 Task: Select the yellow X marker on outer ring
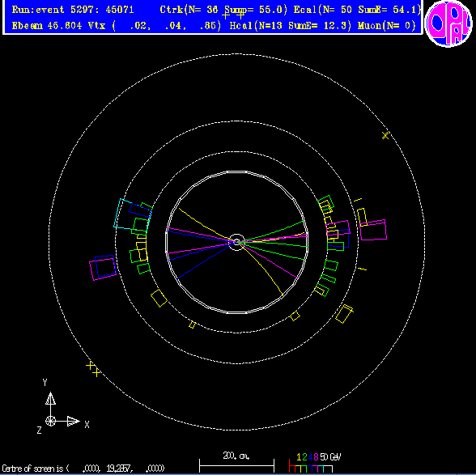coord(385,135)
